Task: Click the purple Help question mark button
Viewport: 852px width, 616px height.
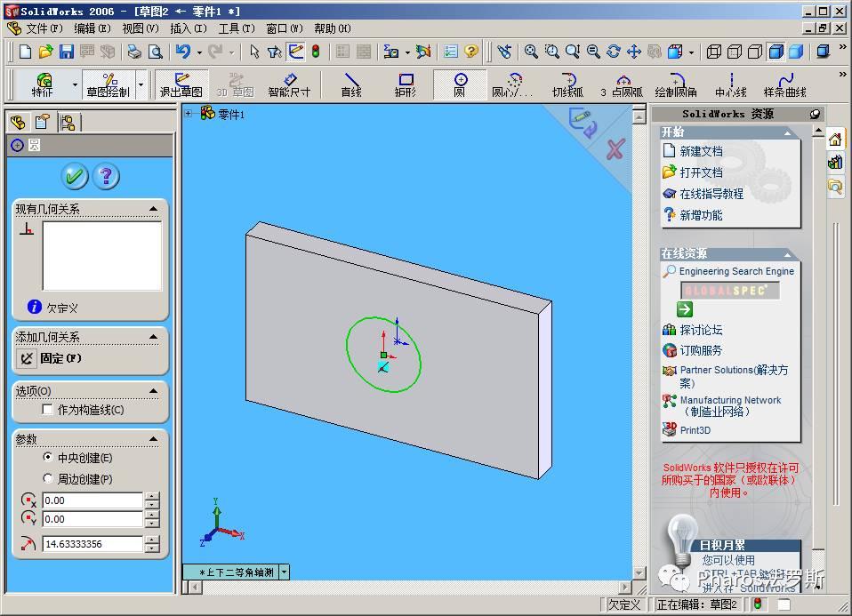Action: [x=107, y=176]
